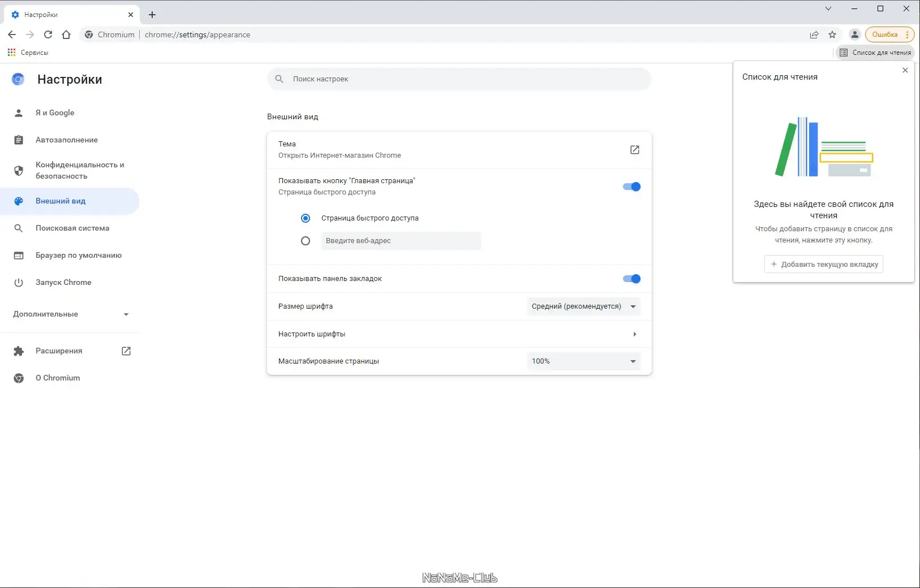
Task: Expand Настроить шрифты settings
Action: click(x=459, y=334)
